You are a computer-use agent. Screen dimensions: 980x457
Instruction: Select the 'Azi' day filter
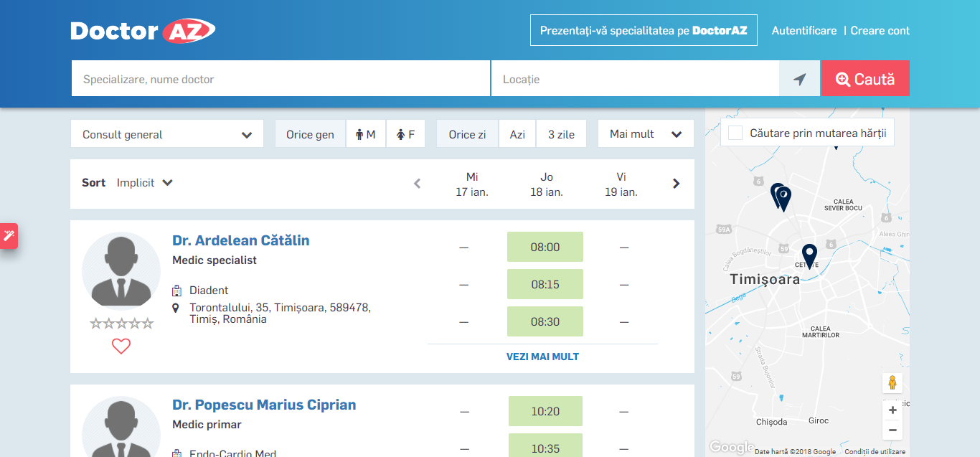point(517,134)
